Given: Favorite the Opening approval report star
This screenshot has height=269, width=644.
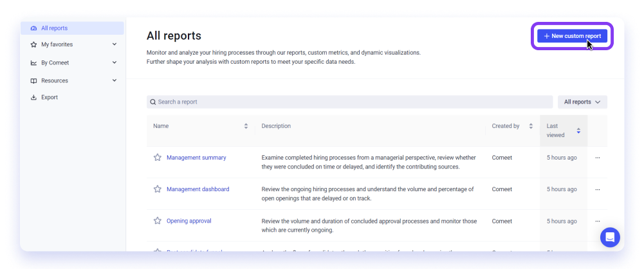Looking at the screenshot, I should pos(158,221).
